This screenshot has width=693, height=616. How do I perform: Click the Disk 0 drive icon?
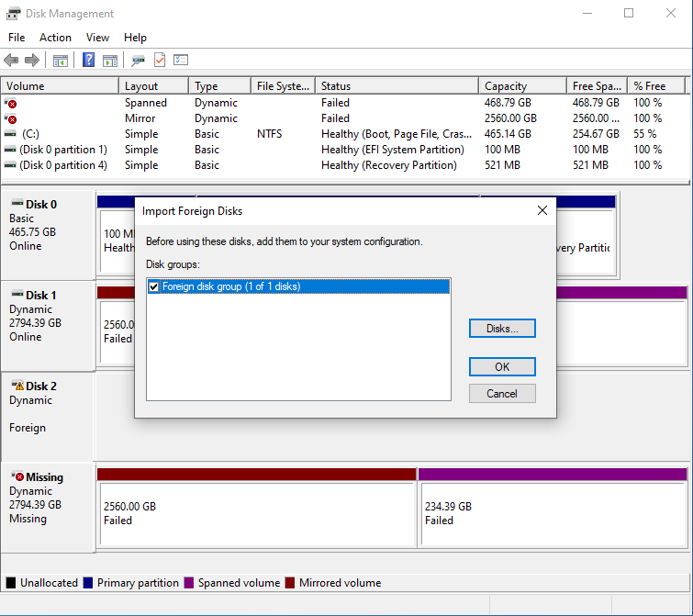click(17, 203)
